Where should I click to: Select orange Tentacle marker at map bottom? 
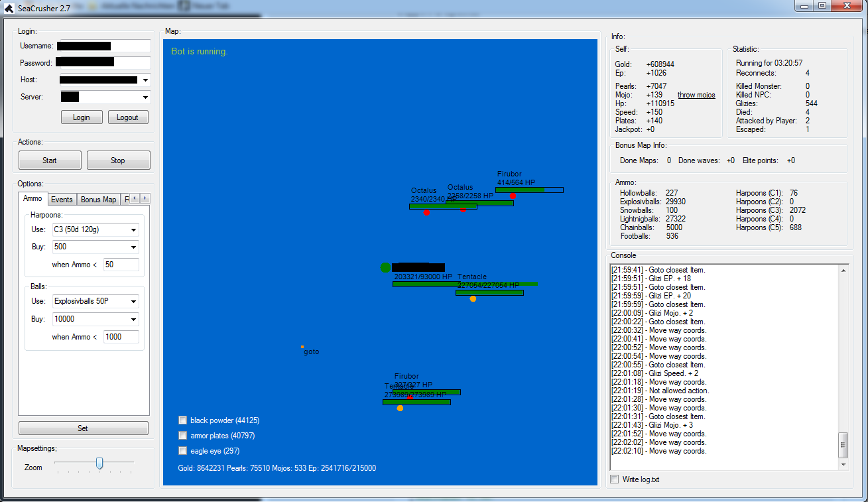pyautogui.click(x=400, y=408)
